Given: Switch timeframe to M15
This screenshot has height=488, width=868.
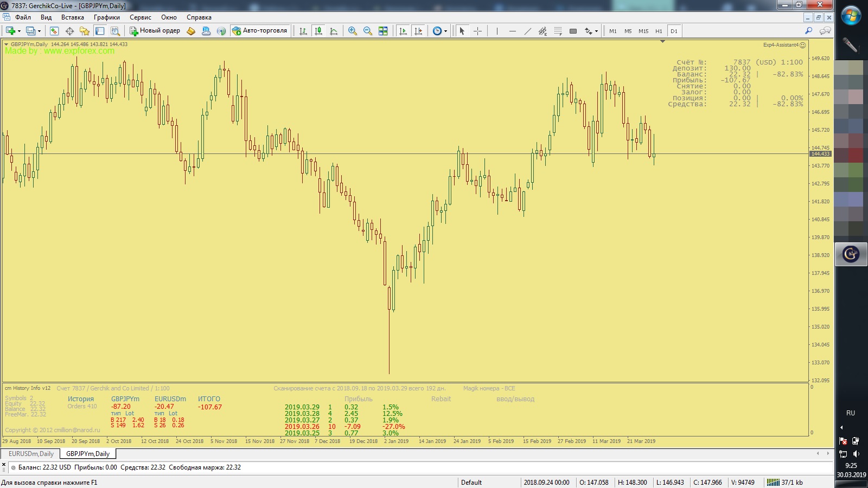Looking at the screenshot, I should click(x=643, y=31).
